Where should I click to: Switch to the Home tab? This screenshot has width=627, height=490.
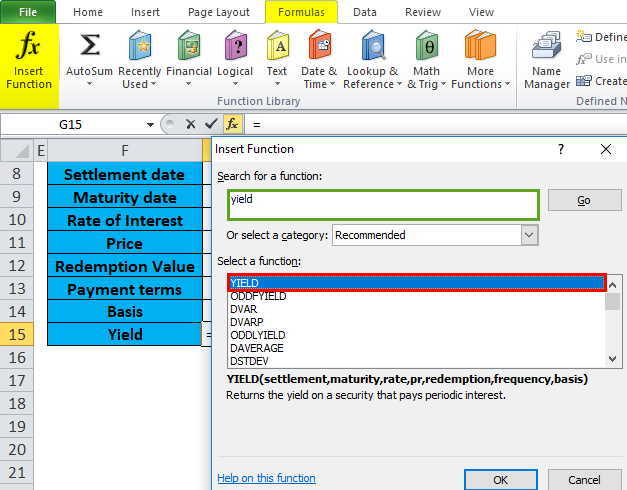(88, 12)
